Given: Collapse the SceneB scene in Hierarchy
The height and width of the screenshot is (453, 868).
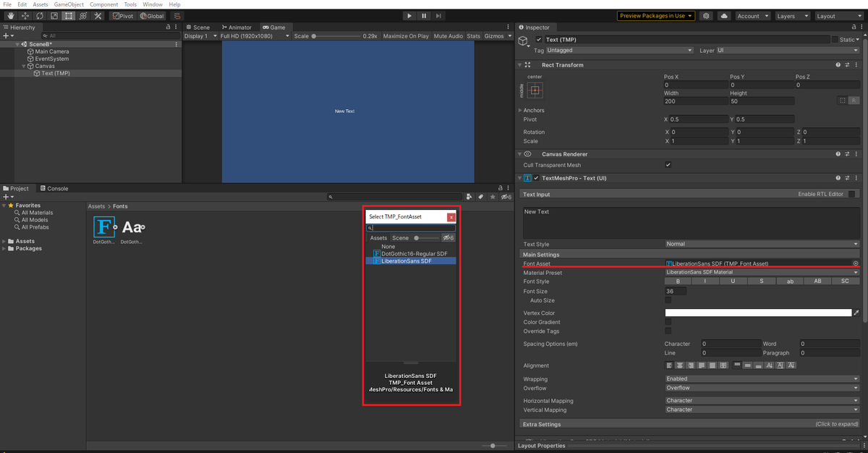Looking at the screenshot, I should [17, 44].
